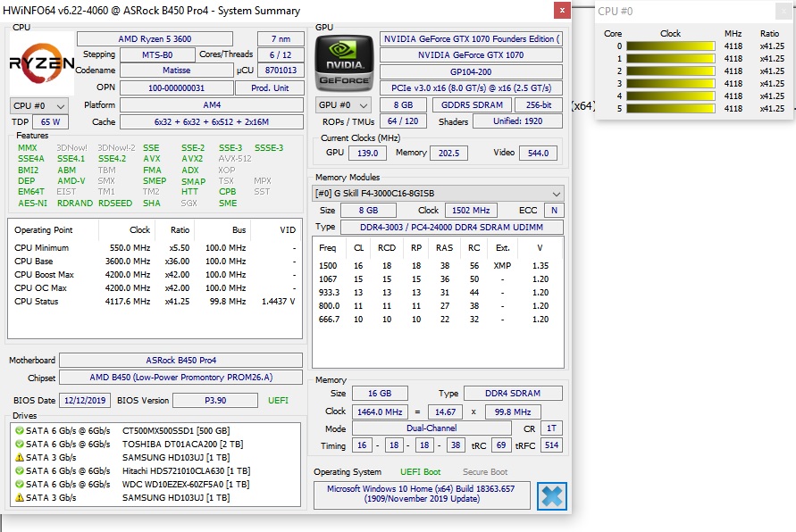Click the Video clock 544.0 field
Viewport: 796px width, 532px height.
[538, 154]
